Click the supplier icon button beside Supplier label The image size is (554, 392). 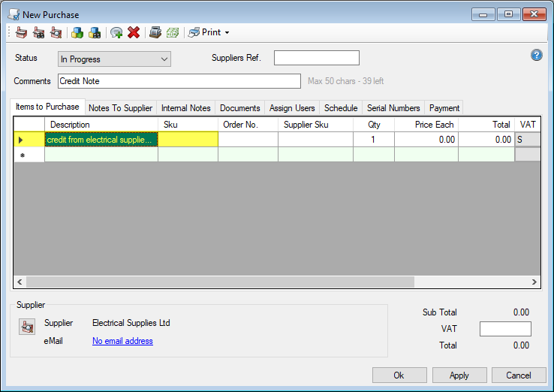click(x=27, y=327)
